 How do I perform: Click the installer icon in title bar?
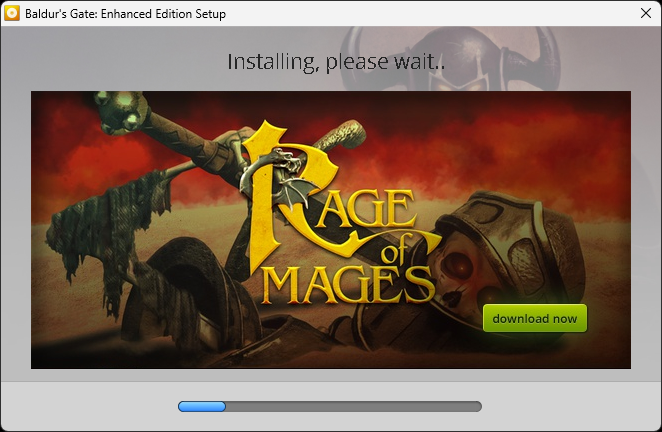pyautogui.click(x=12, y=13)
